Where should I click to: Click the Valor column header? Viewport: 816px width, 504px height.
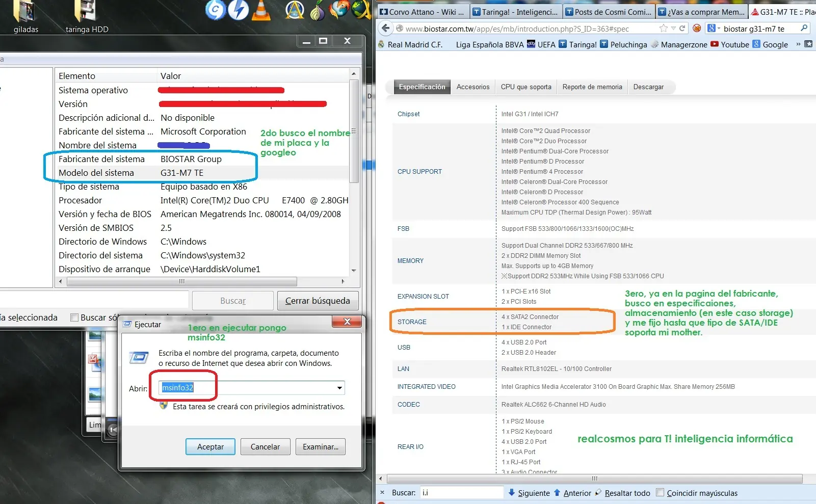click(253, 76)
